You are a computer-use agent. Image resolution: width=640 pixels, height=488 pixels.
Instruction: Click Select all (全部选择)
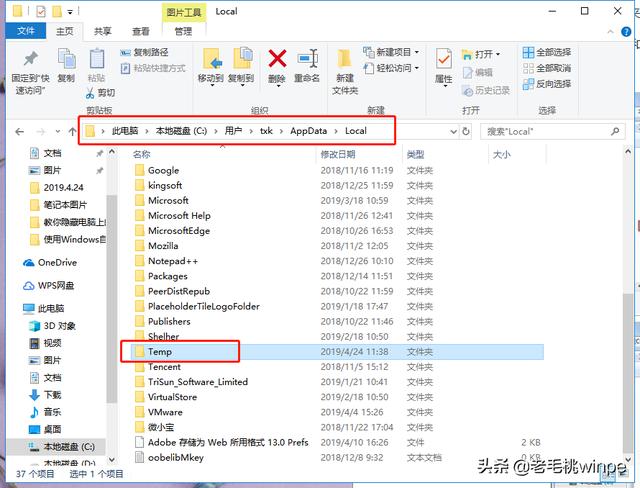pyautogui.click(x=547, y=52)
